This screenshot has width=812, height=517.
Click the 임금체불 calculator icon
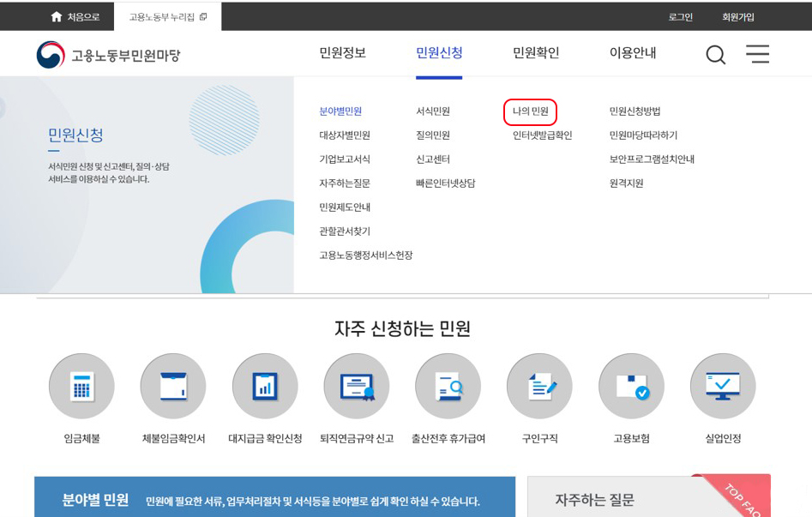point(81,386)
